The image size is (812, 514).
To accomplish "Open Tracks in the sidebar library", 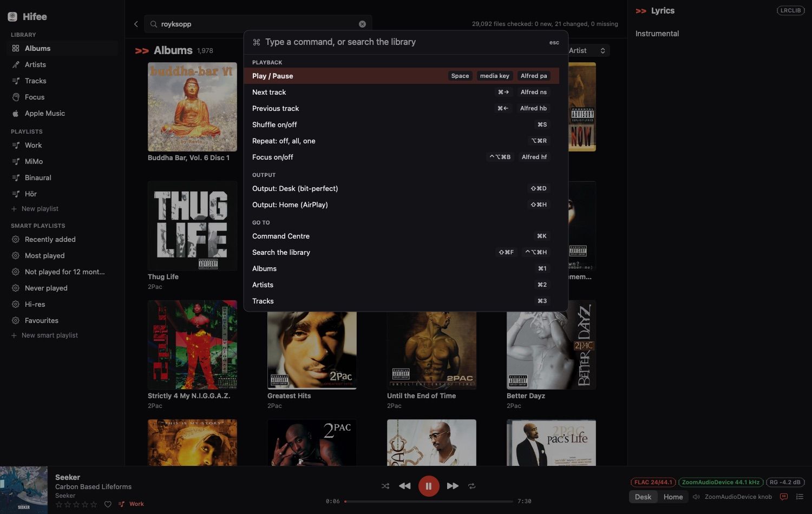I will point(62,81).
